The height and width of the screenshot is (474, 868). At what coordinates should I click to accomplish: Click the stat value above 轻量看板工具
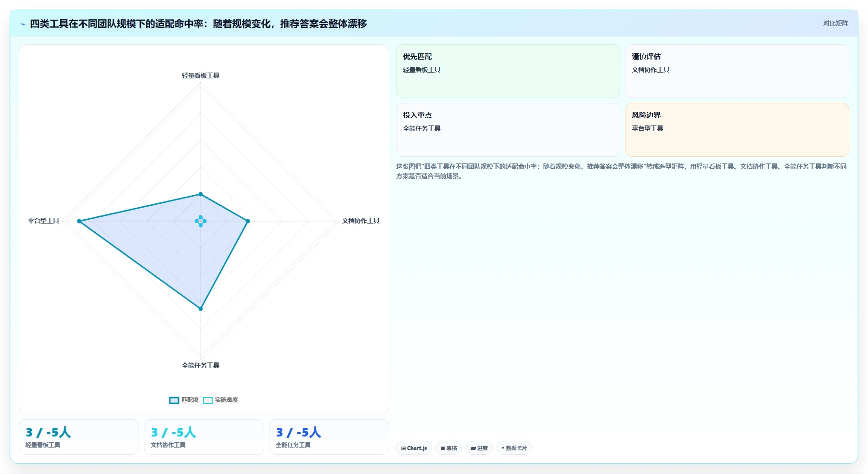click(48, 432)
